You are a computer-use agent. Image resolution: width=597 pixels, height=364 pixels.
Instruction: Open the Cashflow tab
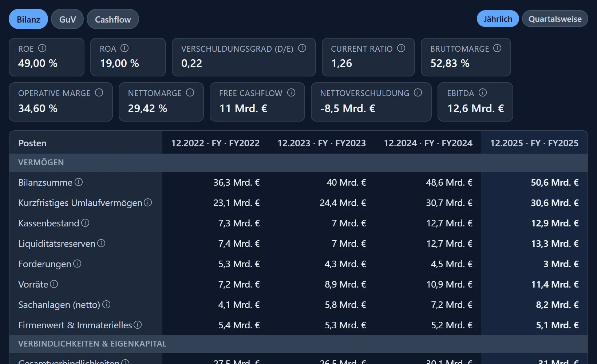pyautogui.click(x=113, y=19)
